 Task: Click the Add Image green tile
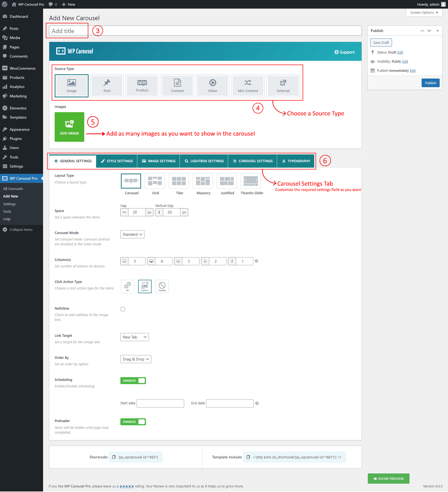[69, 127]
